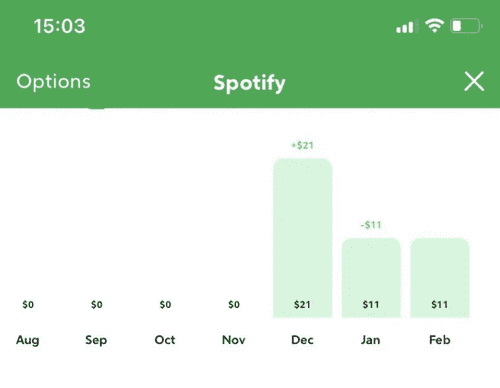Tap the 15:03 clock in status bar
Screen dimensions: 500x388
[60, 26]
